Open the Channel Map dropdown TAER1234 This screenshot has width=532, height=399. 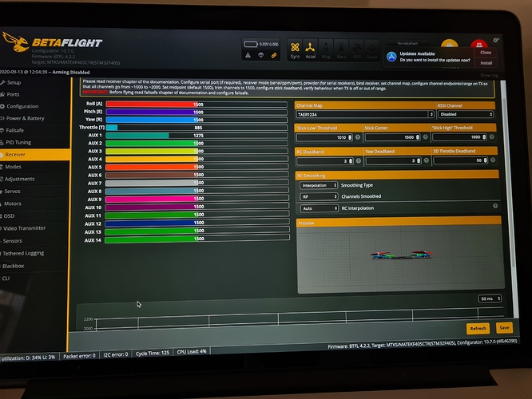coord(365,114)
